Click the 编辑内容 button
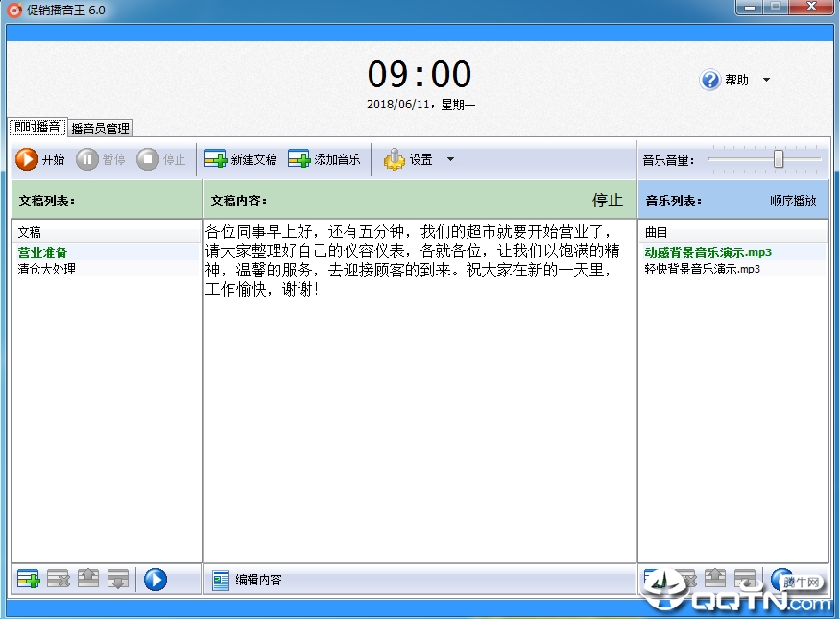The image size is (840, 619). (247, 580)
